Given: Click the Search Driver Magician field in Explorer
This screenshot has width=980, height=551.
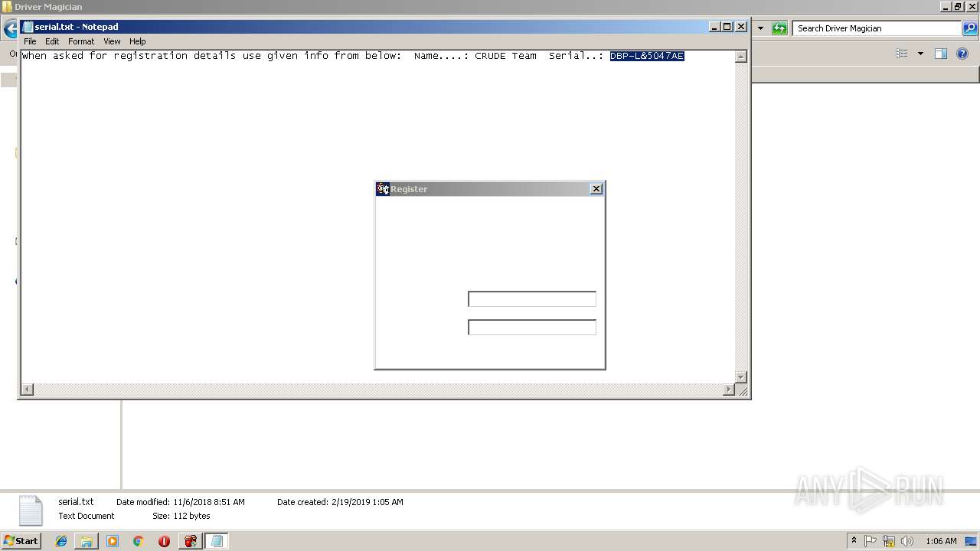Looking at the screenshot, I should tap(877, 28).
